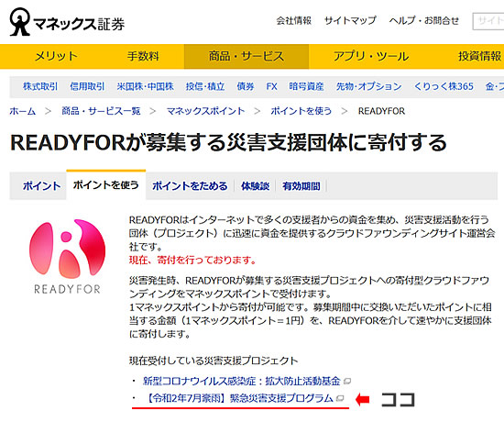
Task: Open 株式取引 in the sub navigation
Action: [x=40, y=86]
